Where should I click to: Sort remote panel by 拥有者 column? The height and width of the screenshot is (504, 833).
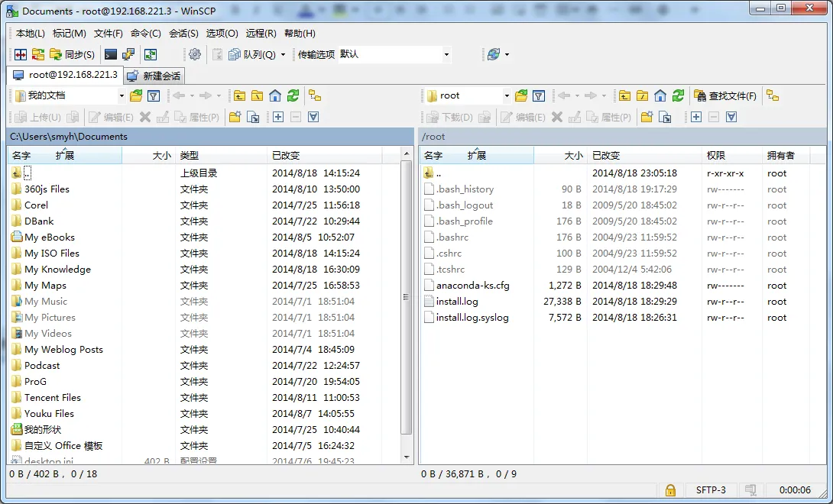tap(786, 156)
